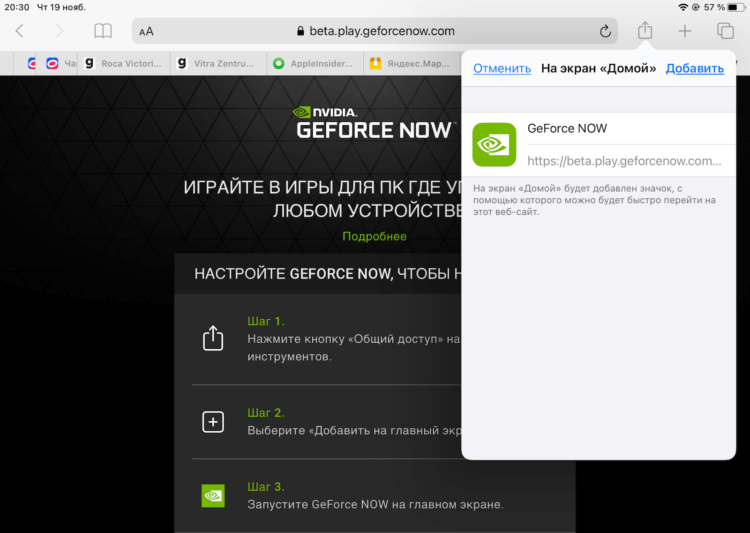Click the NVIDIA GeForce NOW logo
750x533 pixels.
click(374, 123)
